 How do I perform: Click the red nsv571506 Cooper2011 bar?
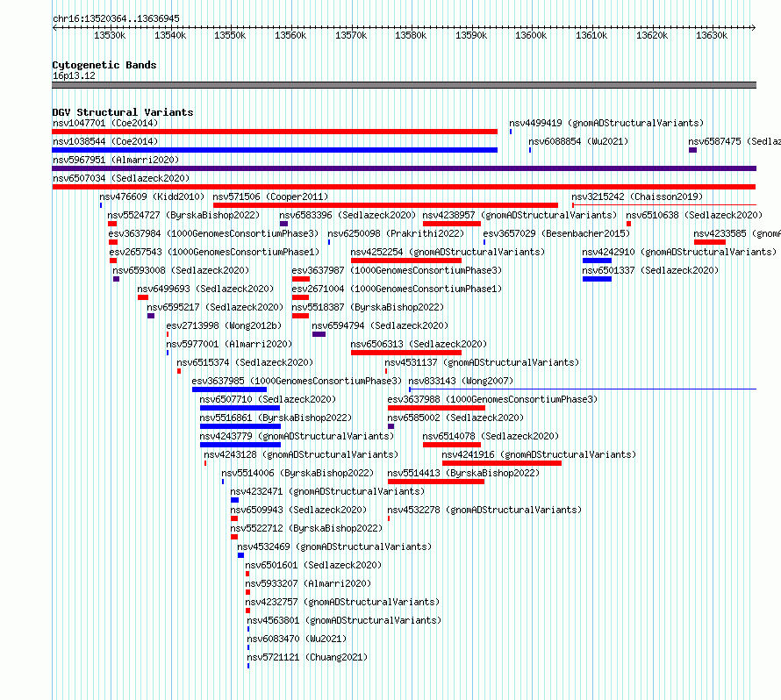[385, 205]
